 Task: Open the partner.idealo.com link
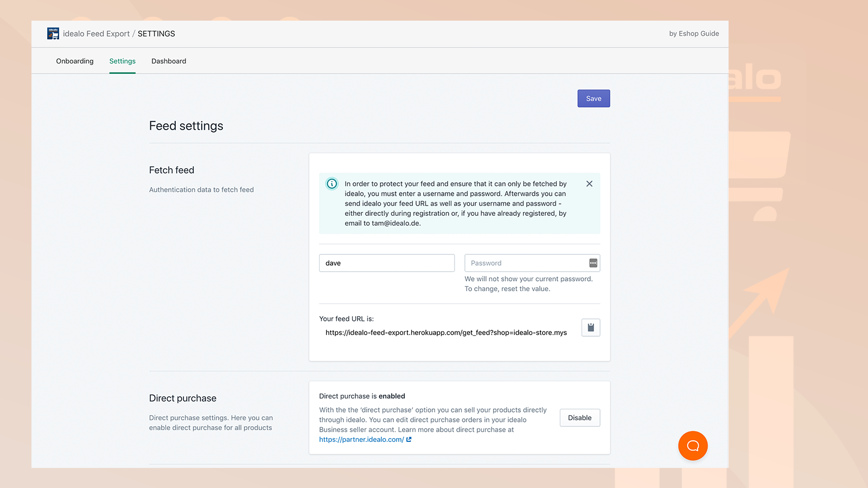pyautogui.click(x=361, y=440)
